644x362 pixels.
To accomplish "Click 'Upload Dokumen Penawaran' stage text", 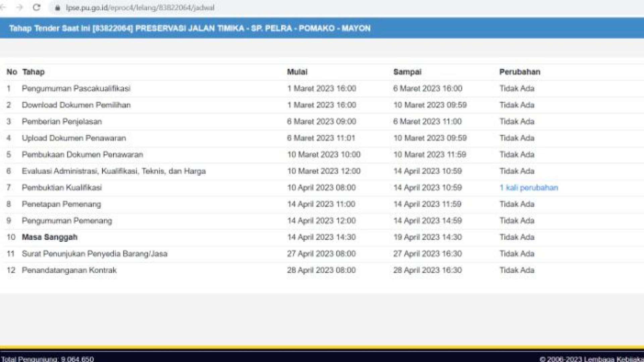I will pyautogui.click(x=74, y=138).
